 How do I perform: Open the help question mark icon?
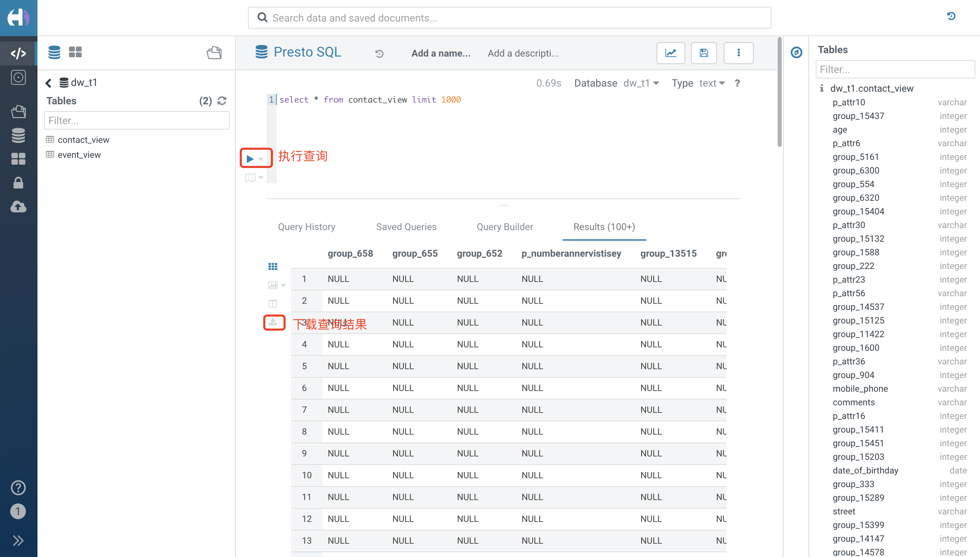pos(18,488)
